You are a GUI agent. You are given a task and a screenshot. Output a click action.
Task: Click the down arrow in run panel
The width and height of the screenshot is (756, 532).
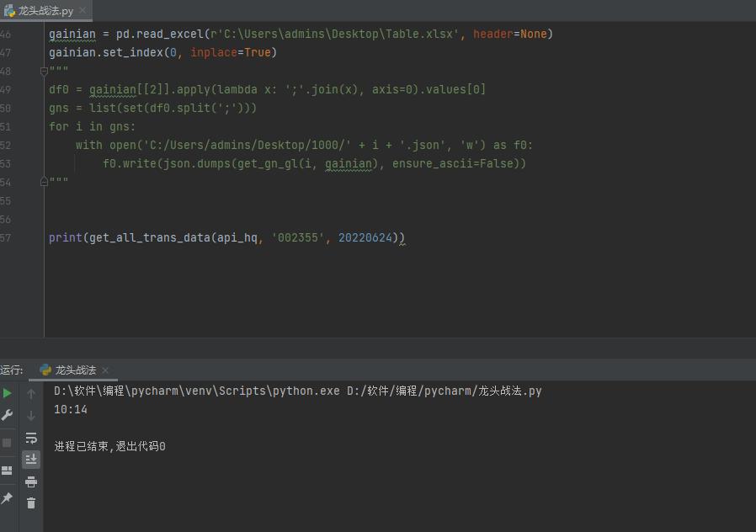31,416
